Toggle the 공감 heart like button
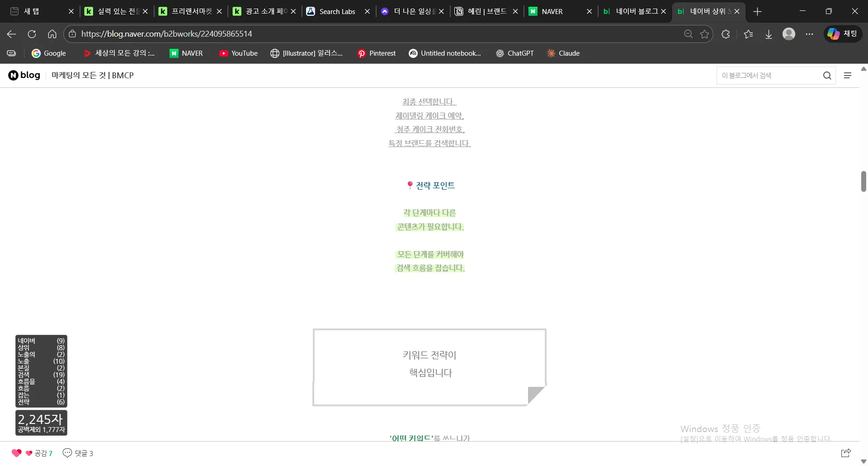This screenshot has width=868, height=466. pos(16,453)
